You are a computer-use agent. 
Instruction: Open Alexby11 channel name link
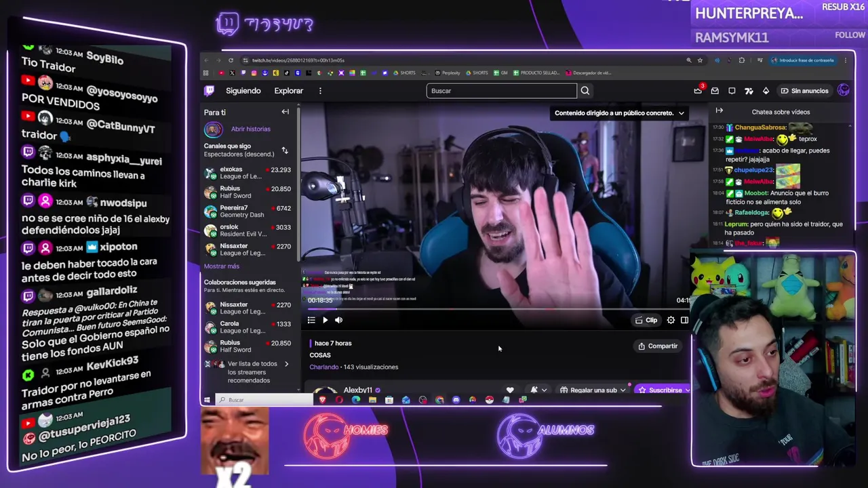[358, 390]
